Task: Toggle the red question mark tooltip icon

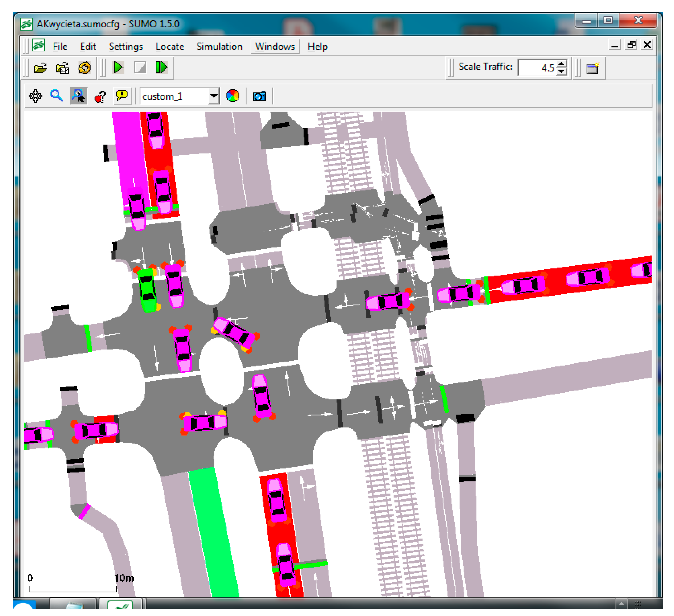Action: click(x=100, y=97)
